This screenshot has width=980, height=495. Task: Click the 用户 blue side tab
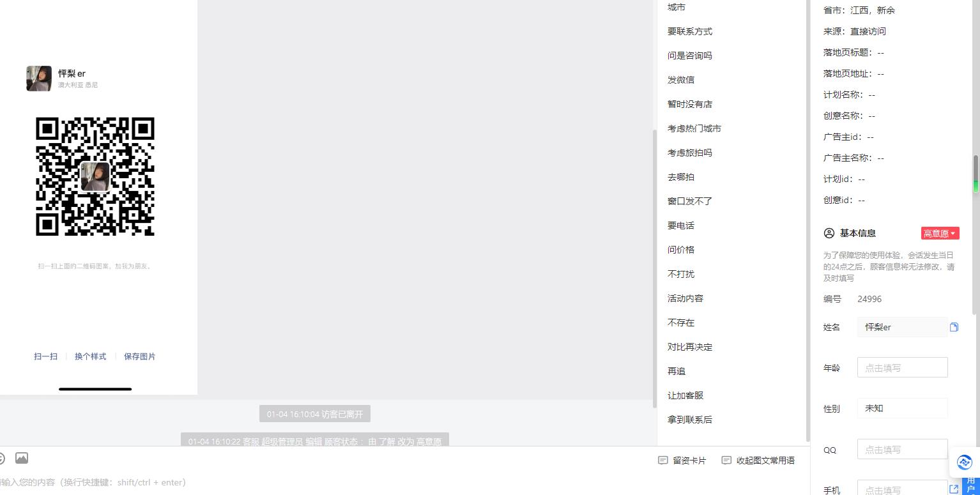pyautogui.click(x=971, y=485)
